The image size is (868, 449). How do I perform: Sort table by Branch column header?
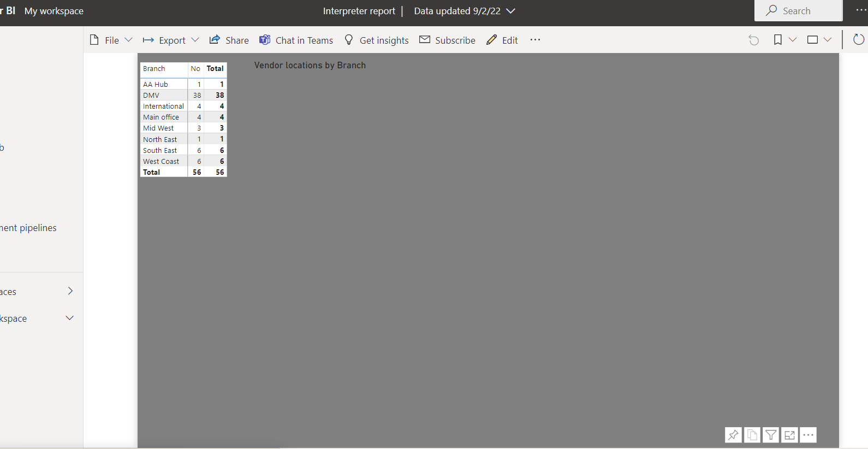click(154, 69)
